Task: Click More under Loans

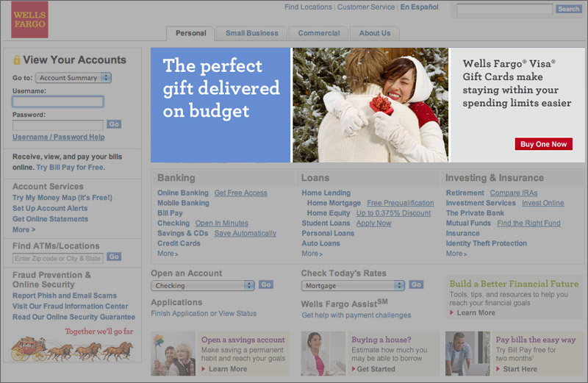Action: [312, 254]
